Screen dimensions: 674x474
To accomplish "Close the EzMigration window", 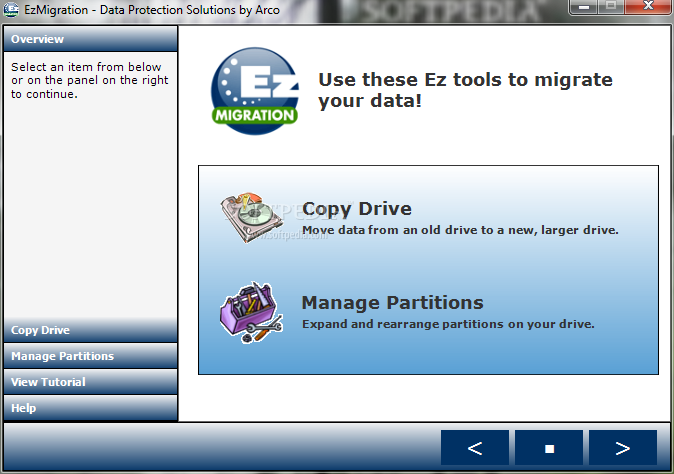I will (648, 6).
